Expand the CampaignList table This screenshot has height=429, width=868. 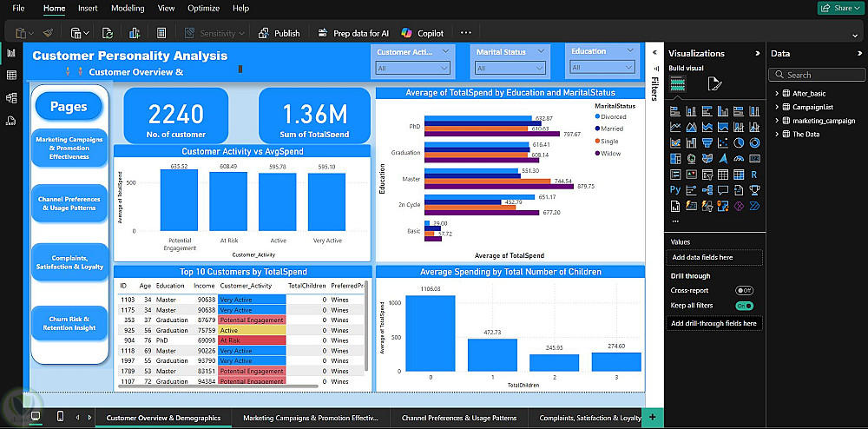[x=777, y=107]
